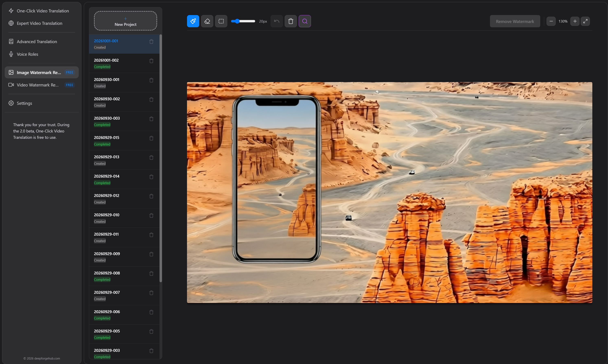Open project 20260930-001
Image resolution: width=608 pixels, height=364 pixels.
point(124,83)
